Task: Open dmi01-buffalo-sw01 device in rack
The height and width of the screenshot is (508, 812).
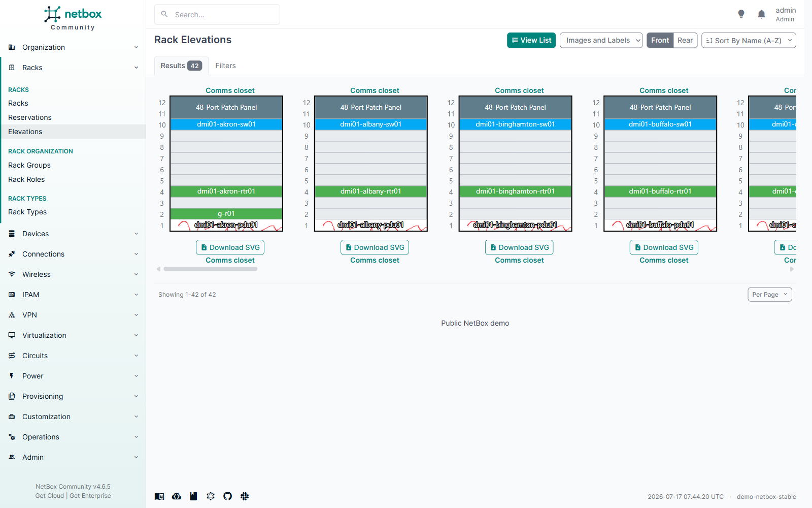Action: click(x=660, y=124)
